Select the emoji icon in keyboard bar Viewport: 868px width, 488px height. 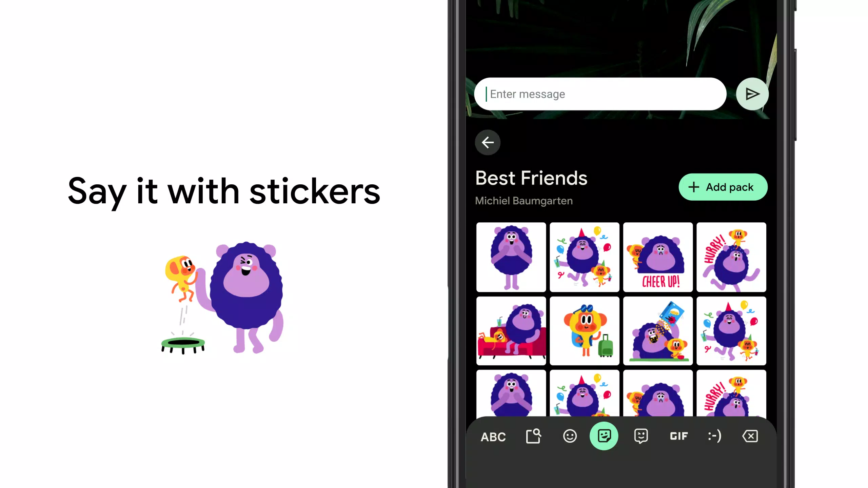click(x=569, y=436)
